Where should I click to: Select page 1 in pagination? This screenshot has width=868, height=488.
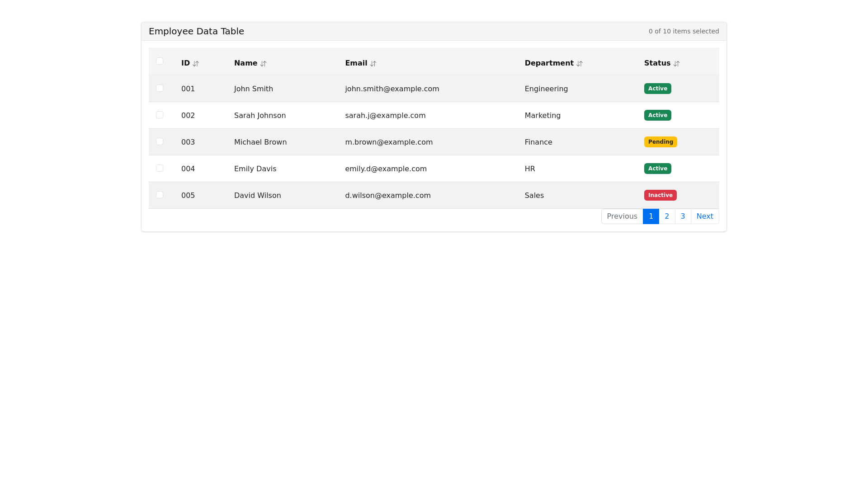[x=651, y=216]
